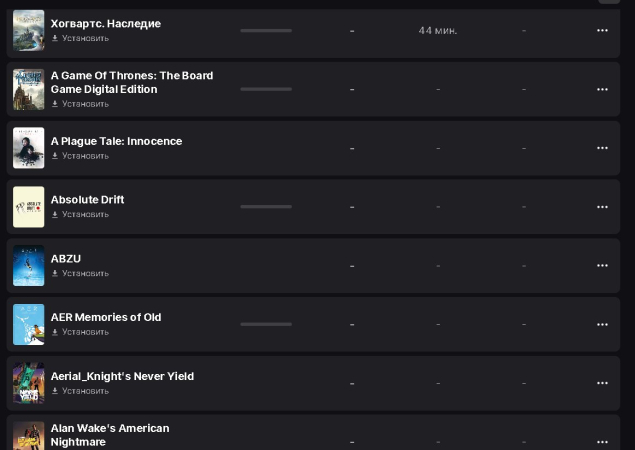Open more options for Alan Wake's American Nightmare
The height and width of the screenshot is (450, 635).
click(602, 441)
